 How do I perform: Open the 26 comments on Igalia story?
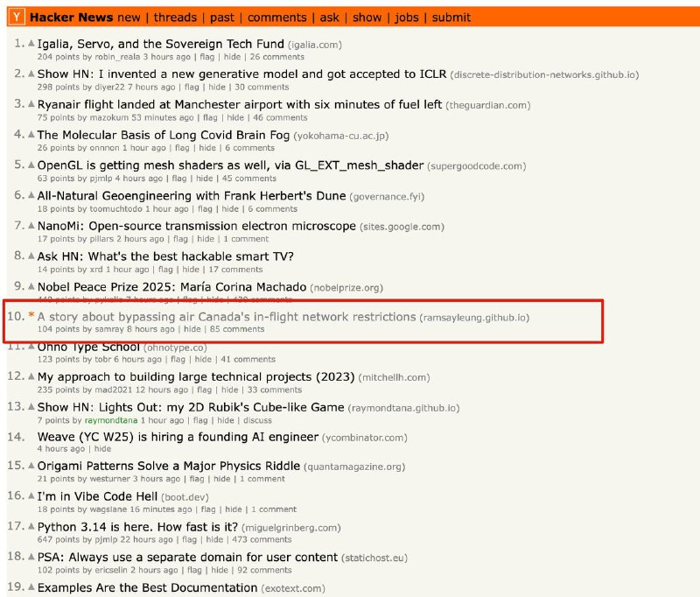coord(276,57)
